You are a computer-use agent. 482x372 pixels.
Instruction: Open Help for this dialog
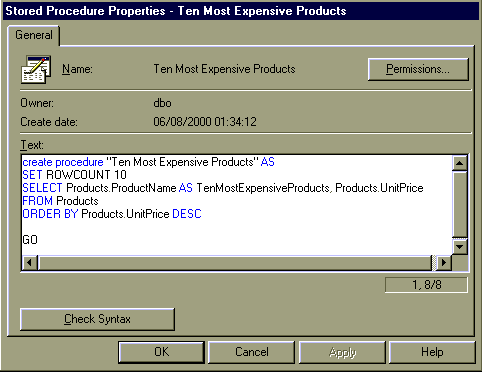(x=432, y=352)
